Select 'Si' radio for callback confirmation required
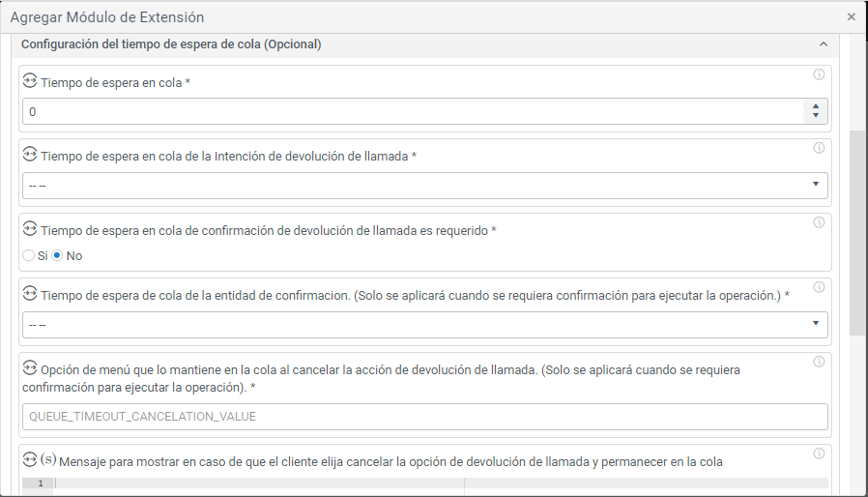Viewport: 868px width, 497px height. pyautogui.click(x=28, y=255)
